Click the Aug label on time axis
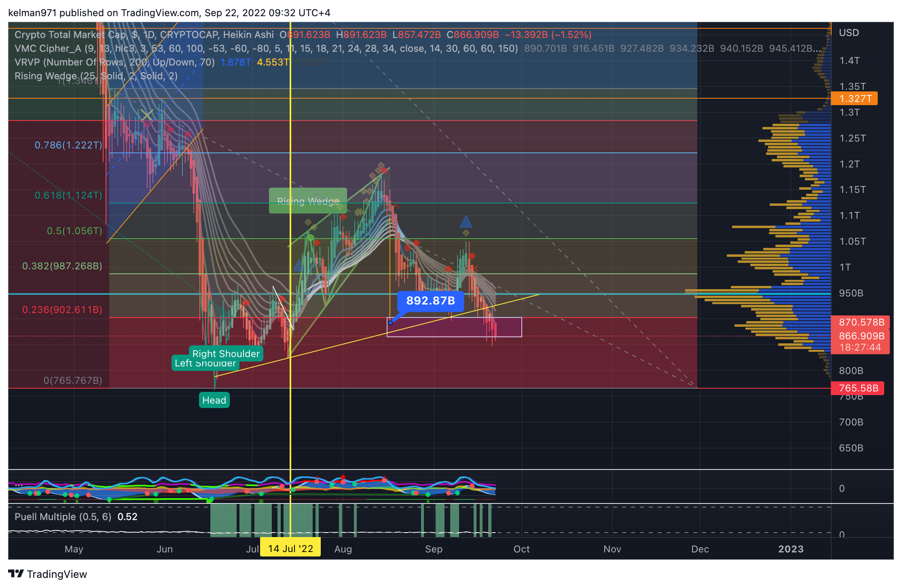The height and width of the screenshot is (588, 902). pos(343,549)
